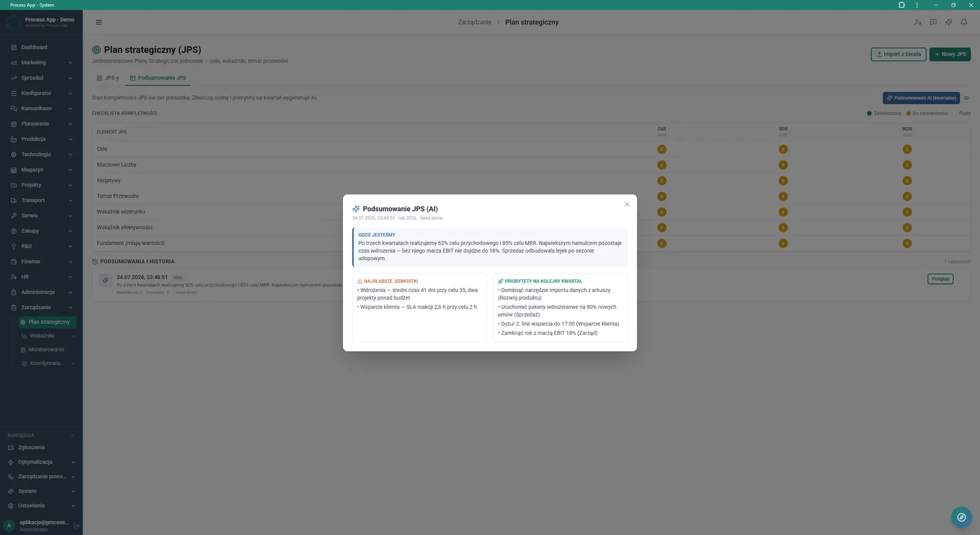The height and width of the screenshot is (535, 980).
Task: Click the Sprzedaż trend icon
Action: coord(13,78)
